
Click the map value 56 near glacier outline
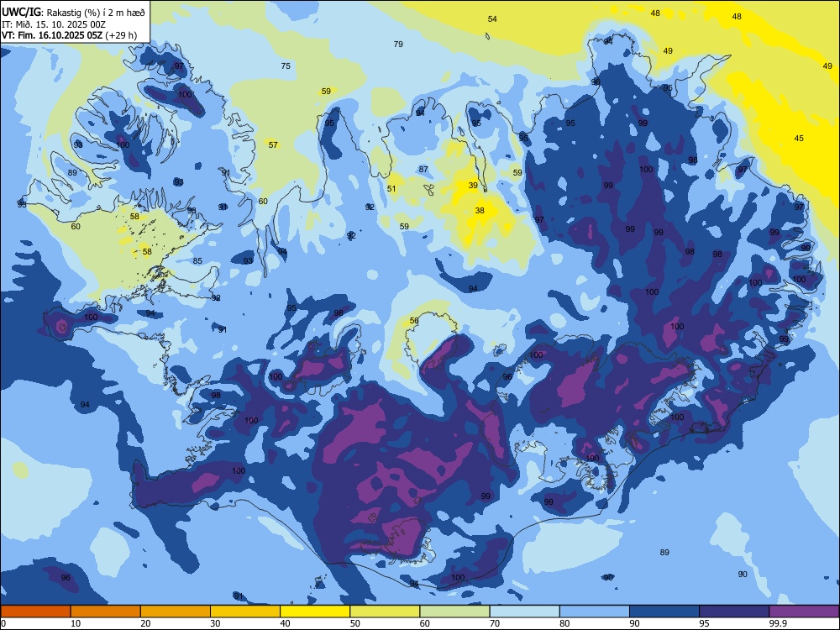point(414,321)
